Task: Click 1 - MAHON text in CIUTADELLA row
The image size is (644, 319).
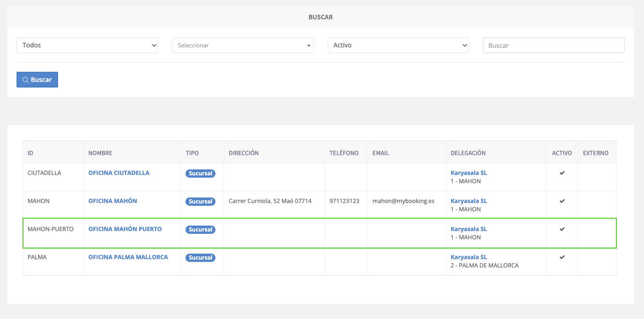Action: pos(466,181)
